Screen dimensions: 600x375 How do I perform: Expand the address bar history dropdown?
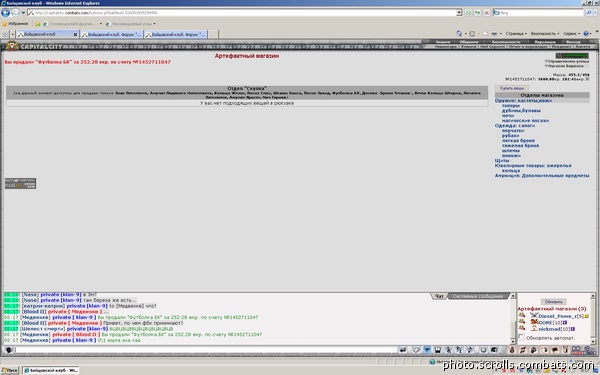[459, 13]
